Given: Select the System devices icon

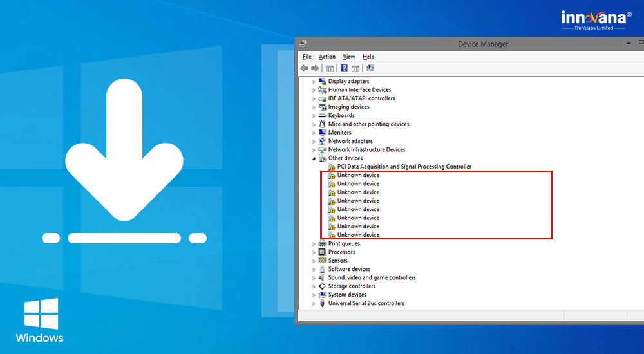Looking at the screenshot, I should (323, 295).
